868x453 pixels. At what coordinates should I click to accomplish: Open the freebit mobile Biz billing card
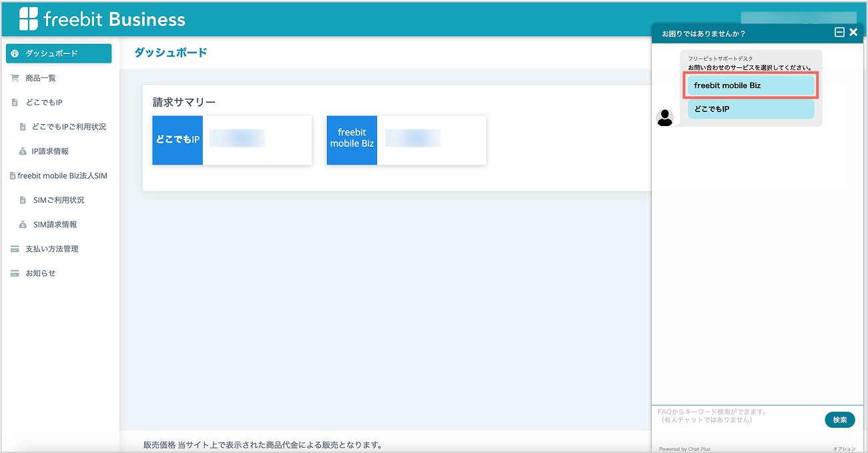(x=406, y=140)
